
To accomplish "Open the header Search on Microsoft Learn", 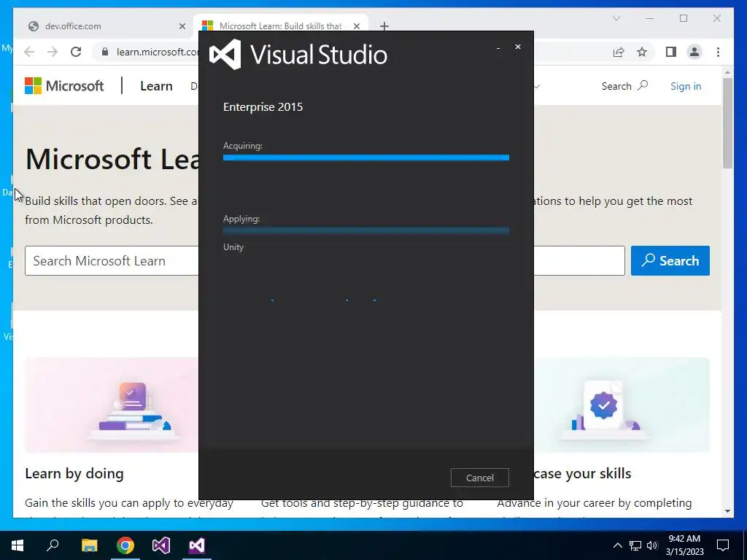I will tap(624, 86).
